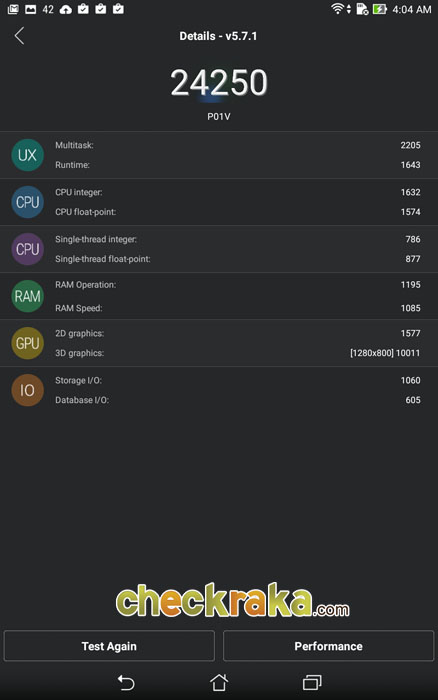This screenshot has width=438, height=700.
Task: Tap the battery charging status icon
Action: (380, 9)
